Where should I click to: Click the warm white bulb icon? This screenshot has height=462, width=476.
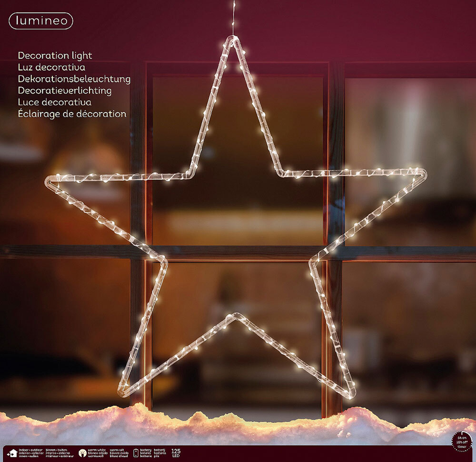pyautogui.click(x=82, y=453)
